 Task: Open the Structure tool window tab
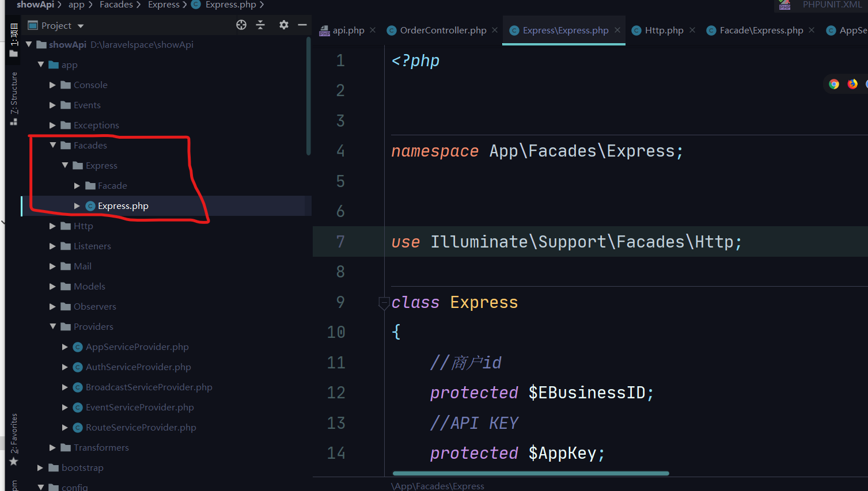[x=14, y=98]
